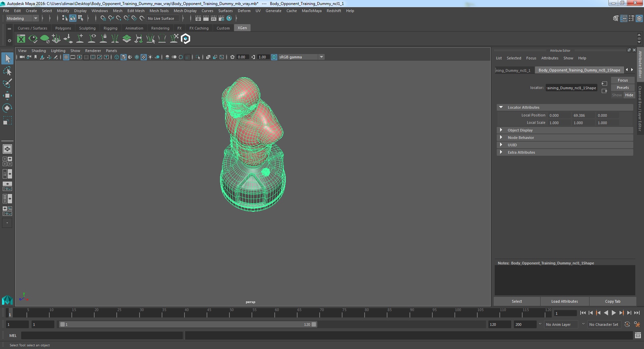Open the script editor icon
Viewport: 644px width, 349px height.
coord(638,335)
